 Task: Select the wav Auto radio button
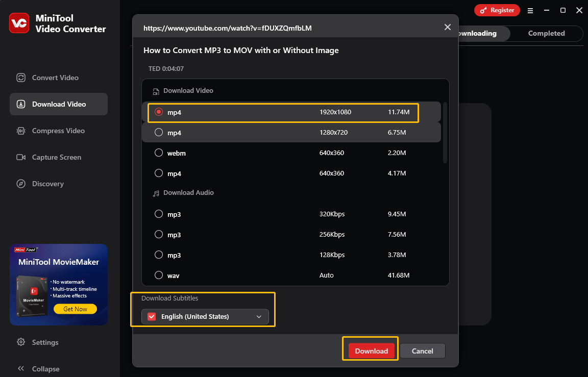coord(159,275)
